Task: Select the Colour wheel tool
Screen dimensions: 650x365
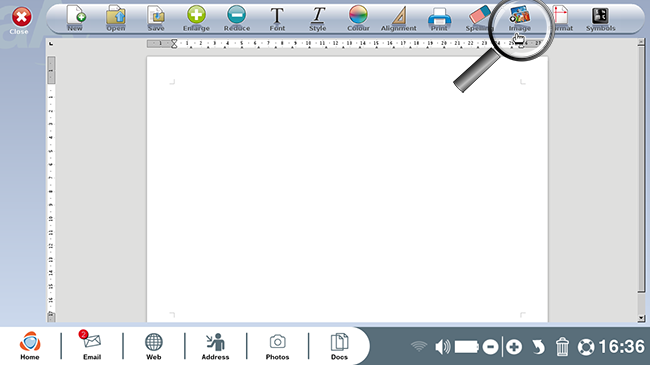Action: click(358, 19)
